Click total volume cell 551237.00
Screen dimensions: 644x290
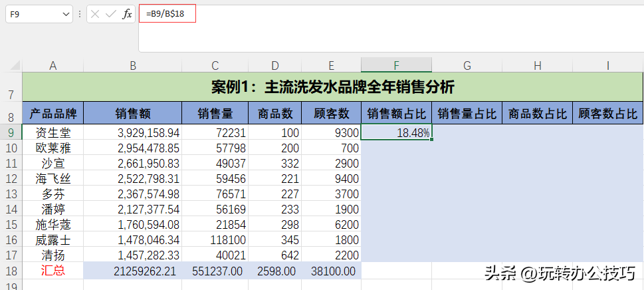click(215, 271)
